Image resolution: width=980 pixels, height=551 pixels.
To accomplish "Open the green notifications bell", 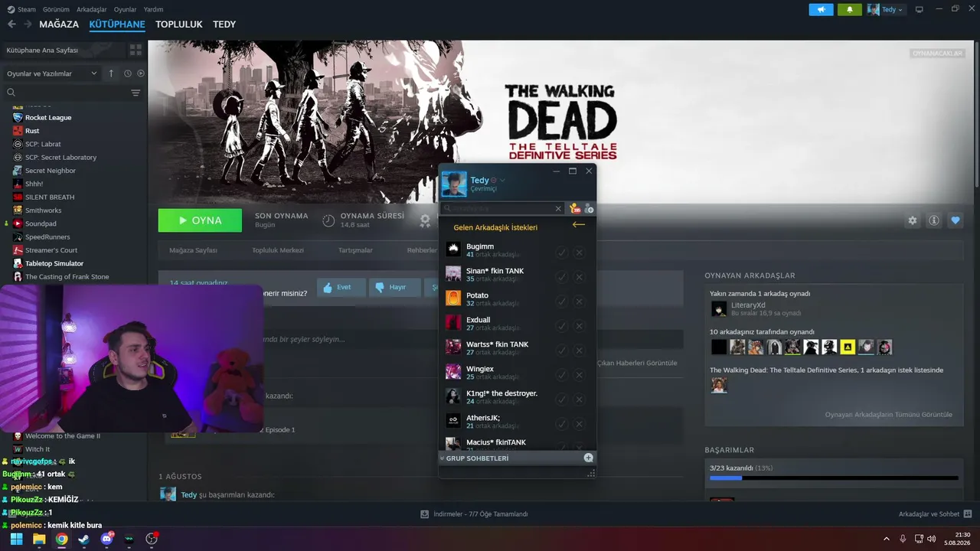I will pyautogui.click(x=849, y=10).
